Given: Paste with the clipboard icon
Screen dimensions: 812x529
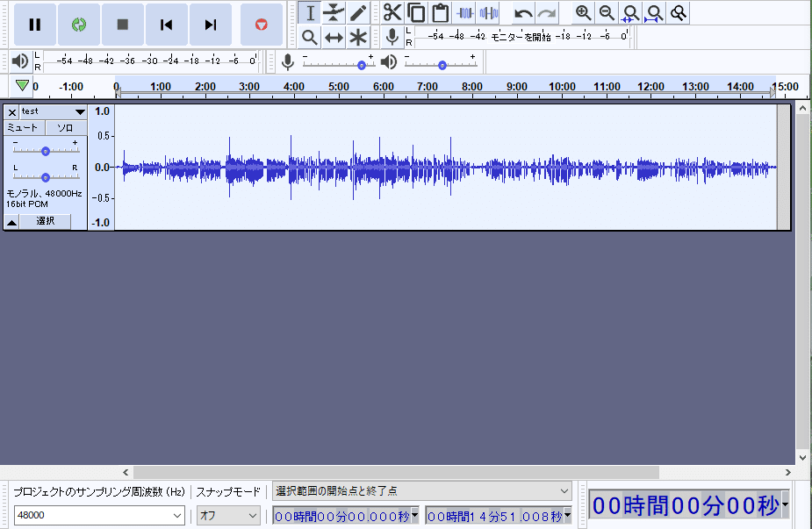Looking at the screenshot, I should coord(440,13).
